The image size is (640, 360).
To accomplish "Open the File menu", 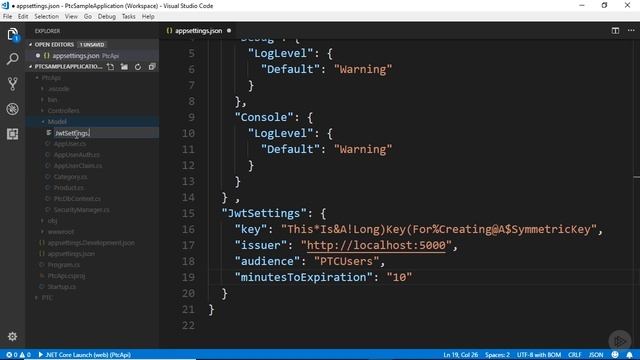I will point(7,16).
